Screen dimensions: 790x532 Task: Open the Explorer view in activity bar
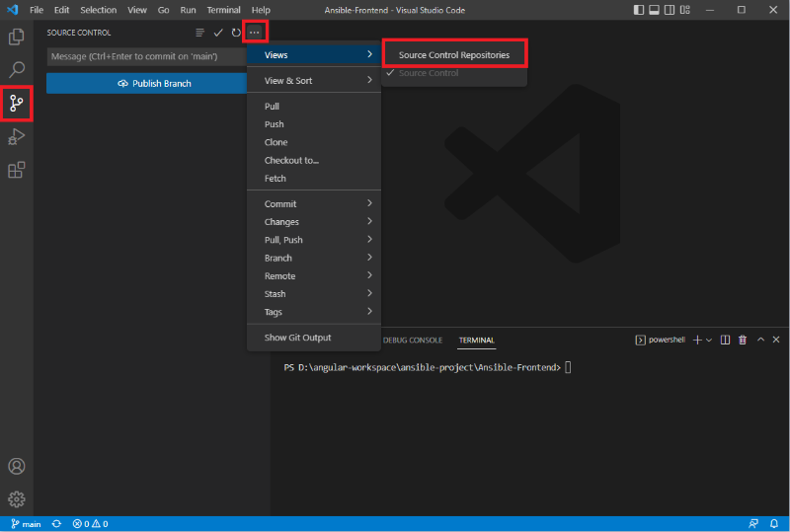pos(16,37)
